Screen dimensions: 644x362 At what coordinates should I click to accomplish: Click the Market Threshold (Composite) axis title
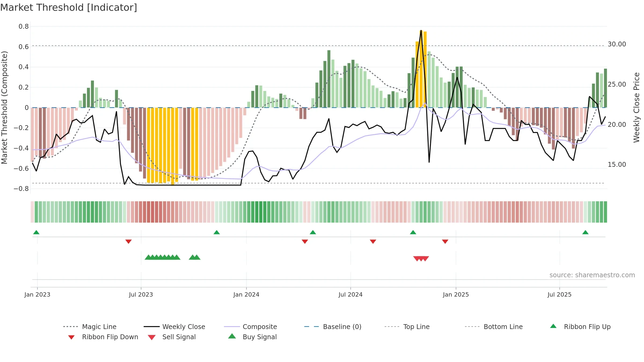[4, 108]
